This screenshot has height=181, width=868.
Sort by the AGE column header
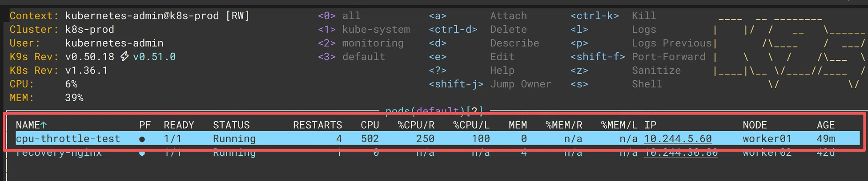coord(826,125)
